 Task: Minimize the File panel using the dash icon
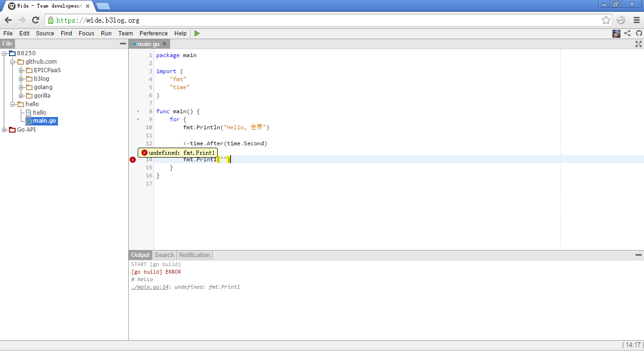click(123, 43)
